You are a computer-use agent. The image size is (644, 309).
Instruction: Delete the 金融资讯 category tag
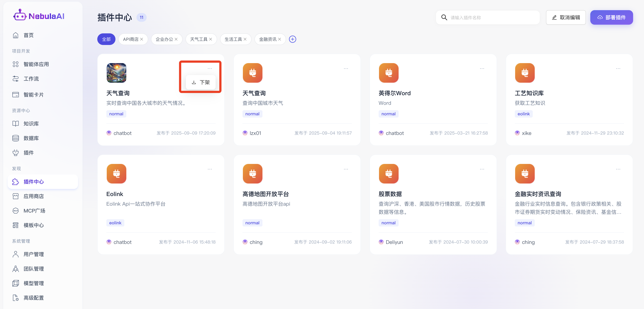tap(280, 39)
